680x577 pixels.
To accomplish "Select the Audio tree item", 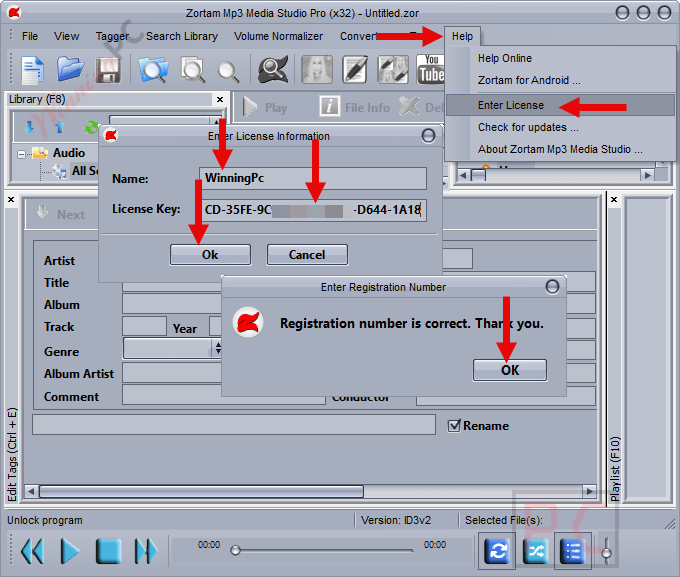I will (x=69, y=153).
